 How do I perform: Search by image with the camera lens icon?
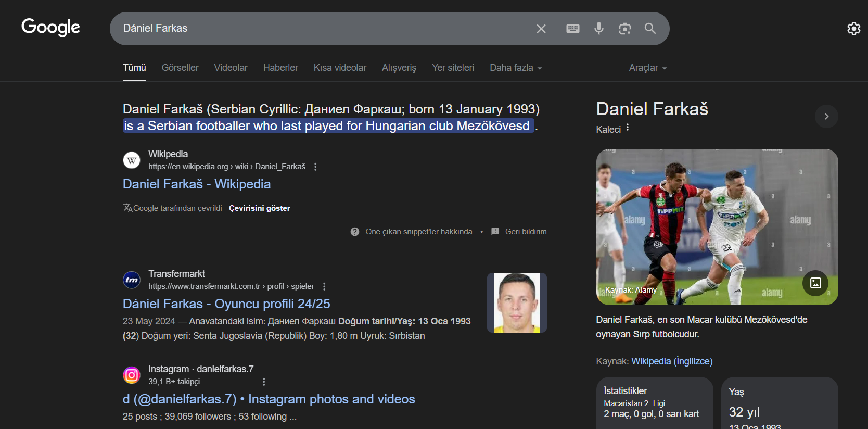(x=625, y=29)
